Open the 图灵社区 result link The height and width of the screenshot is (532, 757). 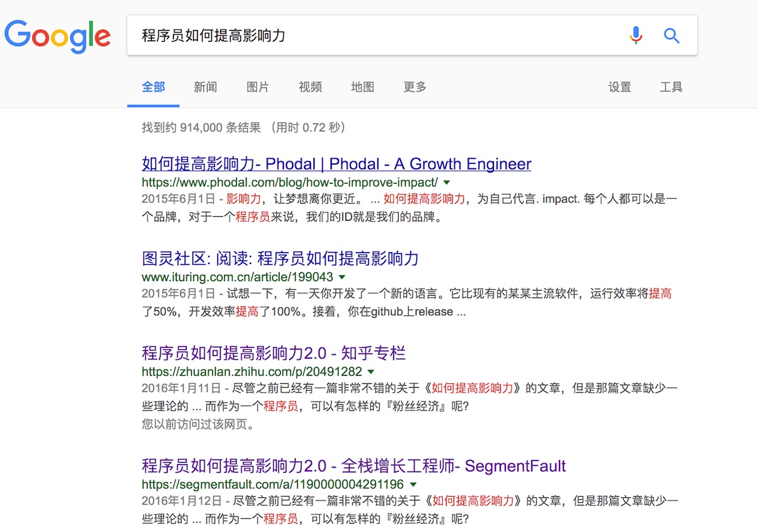(280, 258)
